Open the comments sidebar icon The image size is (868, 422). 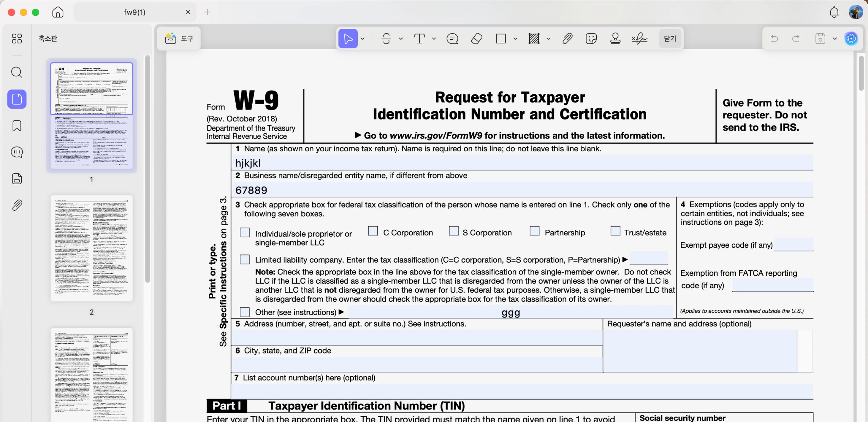click(x=17, y=152)
